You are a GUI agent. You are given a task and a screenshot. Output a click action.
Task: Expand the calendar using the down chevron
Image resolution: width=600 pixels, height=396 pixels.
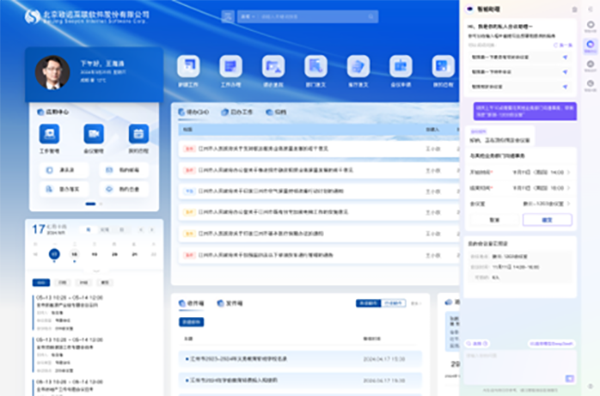(x=96, y=271)
